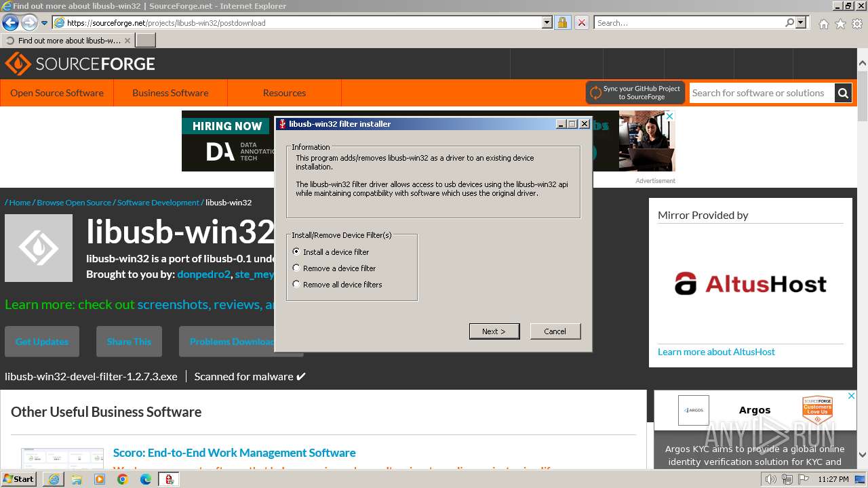Viewport: 868px width, 488px height.
Task: Open a new blank tab
Action: (146, 41)
